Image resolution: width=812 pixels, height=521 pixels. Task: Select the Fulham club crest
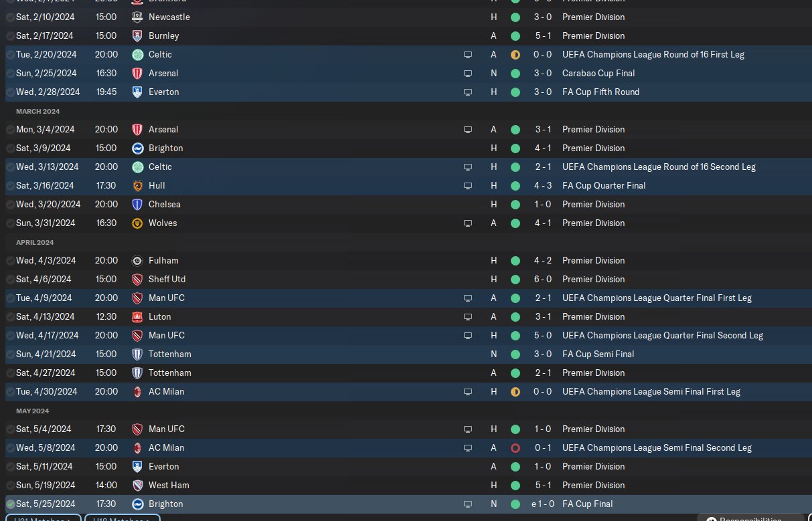tap(137, 260)
